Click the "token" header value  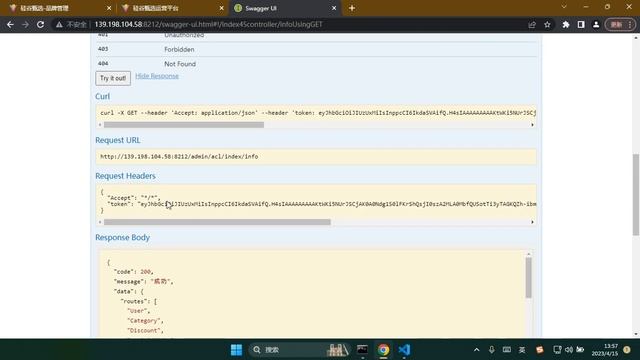point(338,204)
